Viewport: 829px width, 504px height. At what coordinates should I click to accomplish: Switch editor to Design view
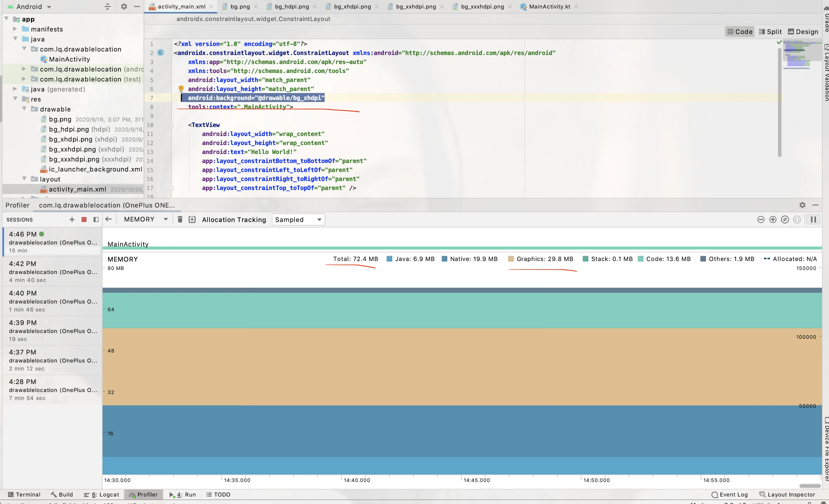803,31
